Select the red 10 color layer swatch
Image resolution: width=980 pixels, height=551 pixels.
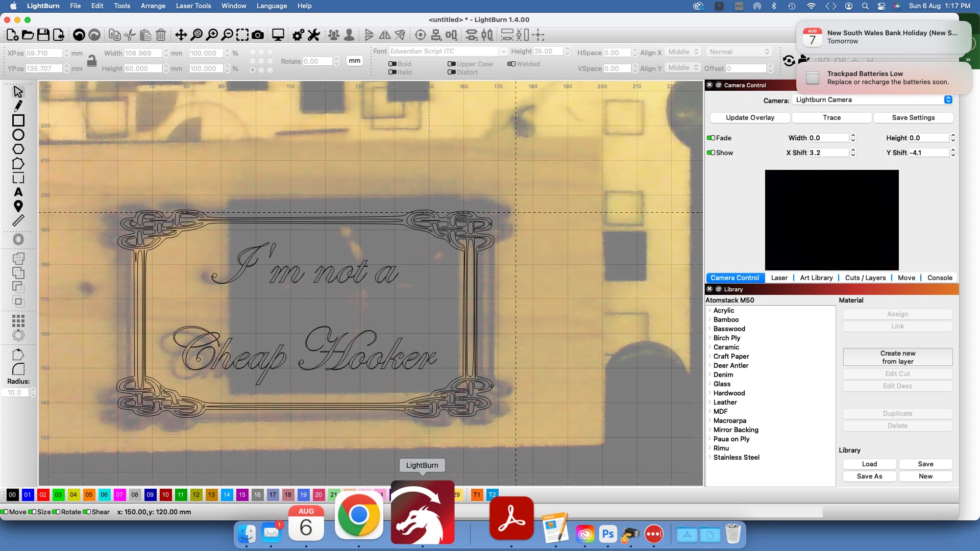[165, 495]
